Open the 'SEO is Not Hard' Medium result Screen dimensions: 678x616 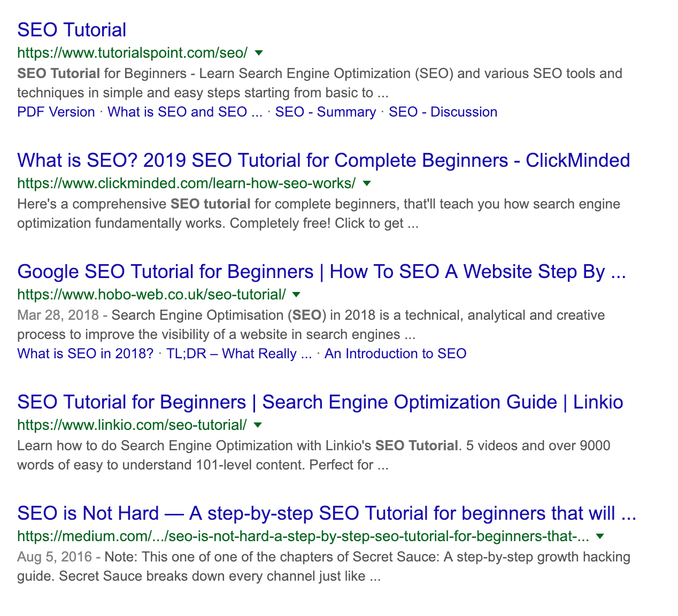pos(326,513)
